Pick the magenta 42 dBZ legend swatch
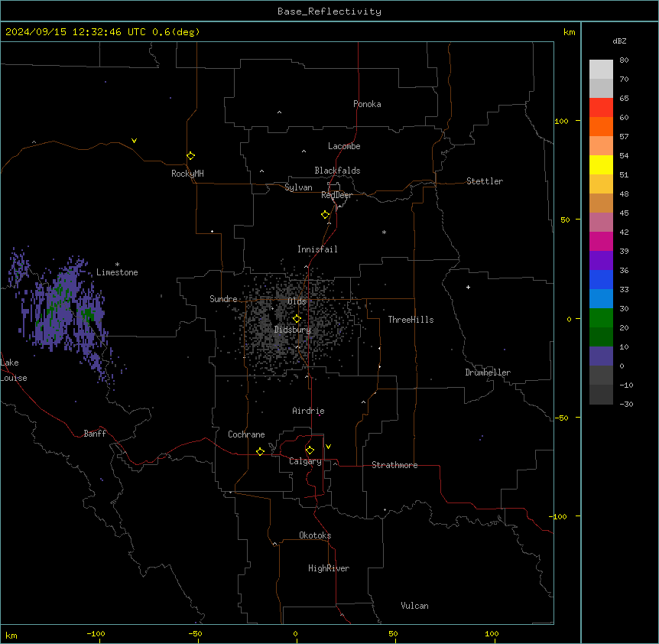The height and width of the screenshot is (644, 659). tap(601, 241)
